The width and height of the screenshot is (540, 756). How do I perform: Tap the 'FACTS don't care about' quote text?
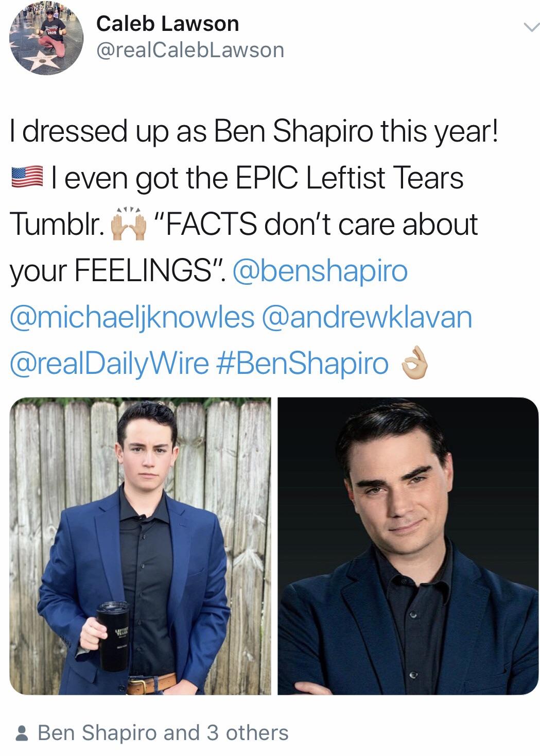[x=316, y=225]
